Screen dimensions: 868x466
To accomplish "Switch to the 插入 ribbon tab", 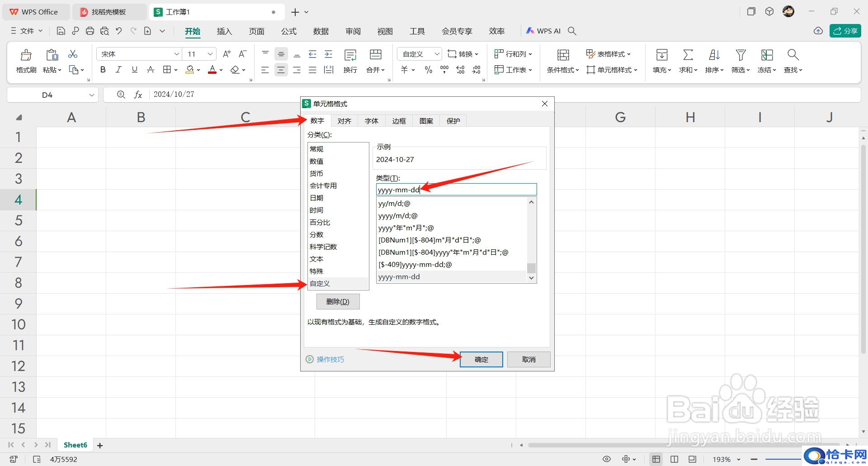I will [x=224, y=31].
